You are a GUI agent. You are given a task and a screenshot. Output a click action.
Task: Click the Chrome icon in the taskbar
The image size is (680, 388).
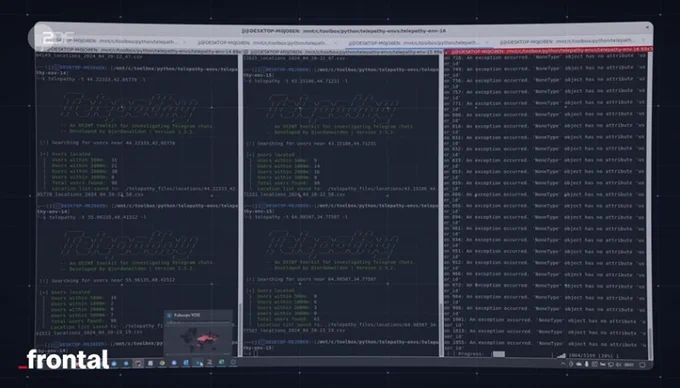coord(162,363)
